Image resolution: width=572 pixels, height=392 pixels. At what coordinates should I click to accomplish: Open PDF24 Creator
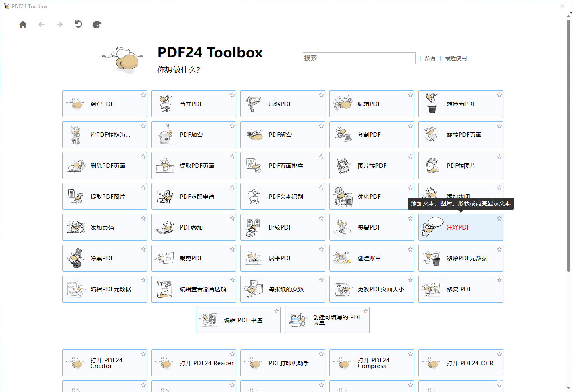pos(105,363)
